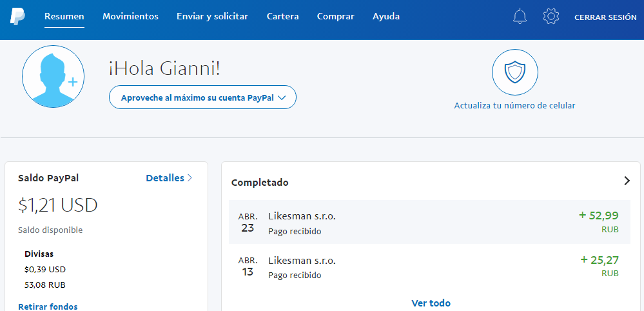Open the Cartera menu item
The width and height of the screenshot is (644, 311).
click(282, 16)
